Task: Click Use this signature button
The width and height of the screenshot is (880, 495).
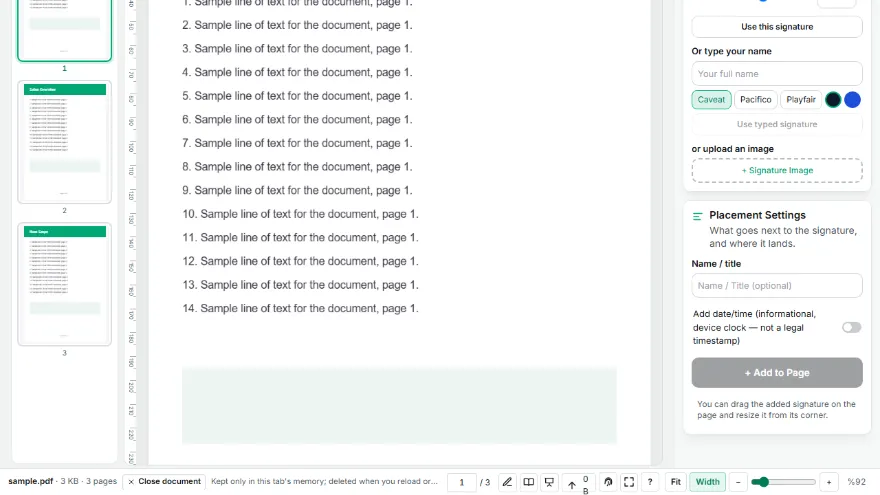Action: click(777, 27)
